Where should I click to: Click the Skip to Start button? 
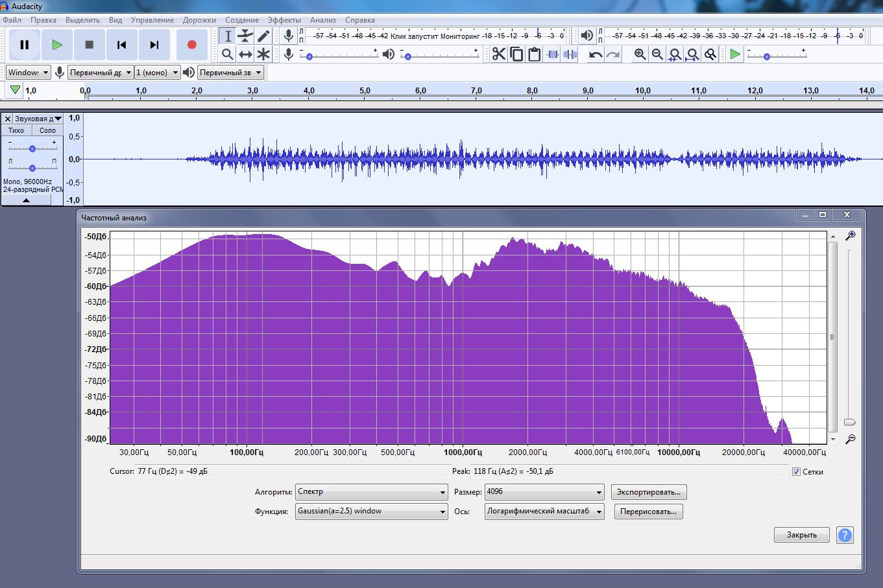(x=121, y=45)
